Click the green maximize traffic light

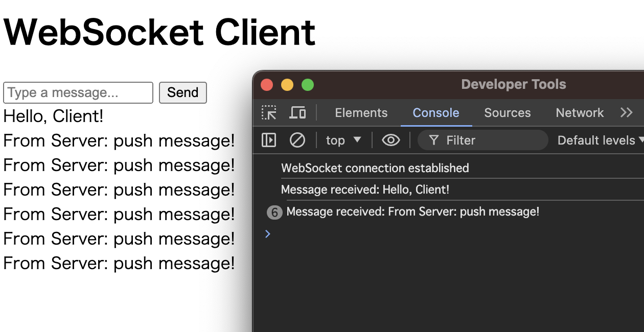[x=307, y=84]
